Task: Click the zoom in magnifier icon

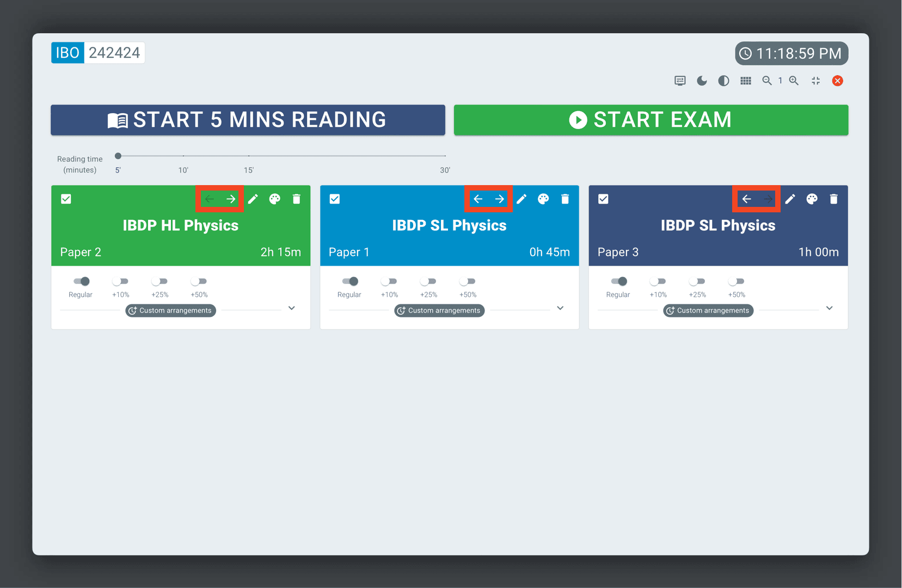Action: coord(794,81)
